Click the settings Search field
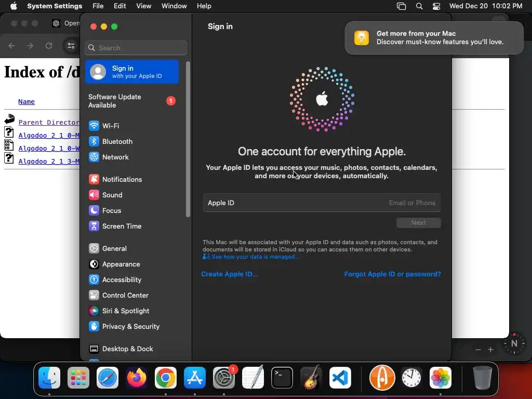Viewport: 532px width, 399px height. [136, 48]
